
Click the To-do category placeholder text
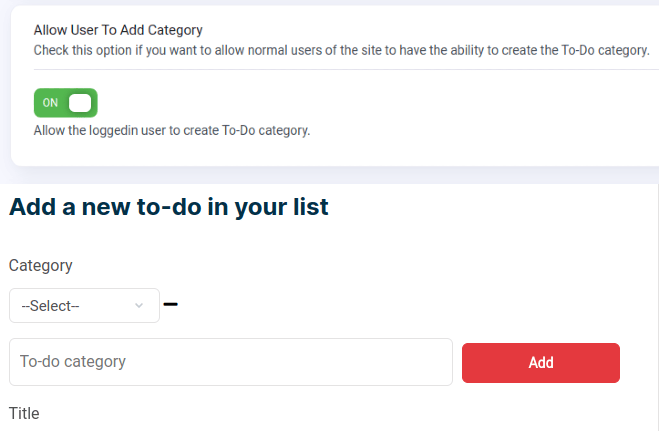click(73, 362)
